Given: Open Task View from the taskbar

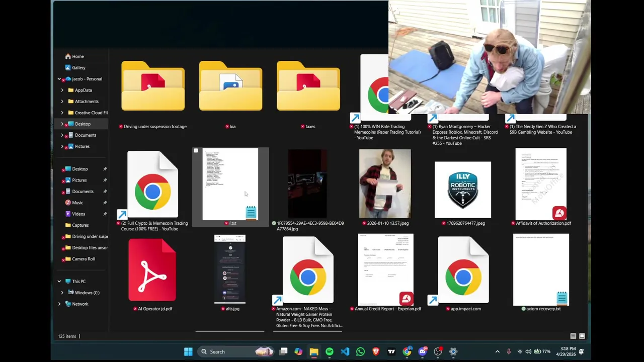Looking at the screenshot, I should pyautogui.click(x=283, y=352).
